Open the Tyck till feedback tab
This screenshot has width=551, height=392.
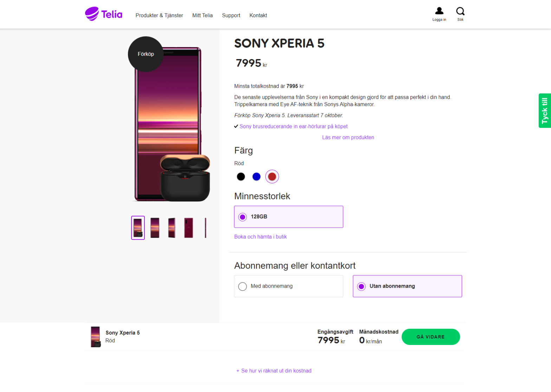[544, 111]
